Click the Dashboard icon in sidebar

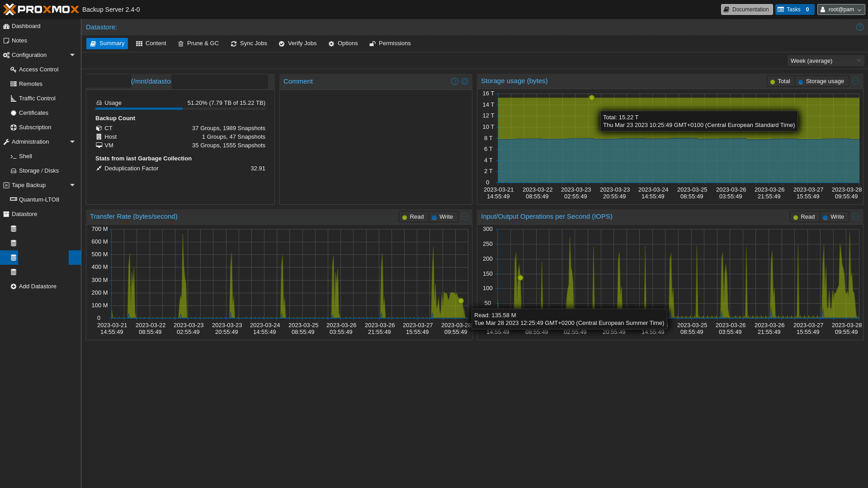(7, 26)
